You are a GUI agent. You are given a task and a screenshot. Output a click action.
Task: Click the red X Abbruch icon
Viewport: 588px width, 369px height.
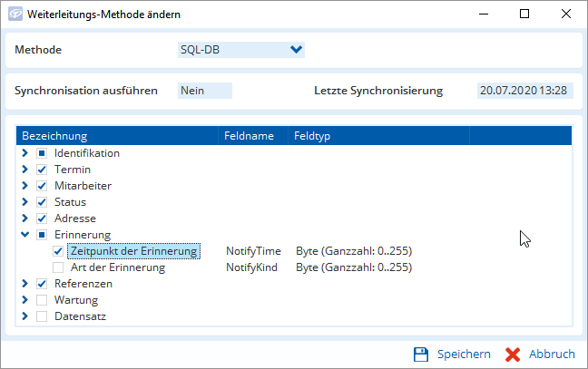511,354
